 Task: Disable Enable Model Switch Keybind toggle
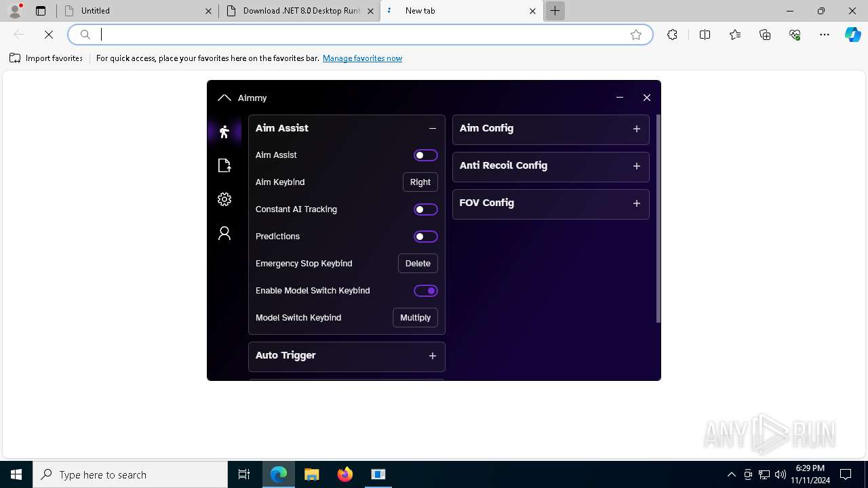coord(426,291)
